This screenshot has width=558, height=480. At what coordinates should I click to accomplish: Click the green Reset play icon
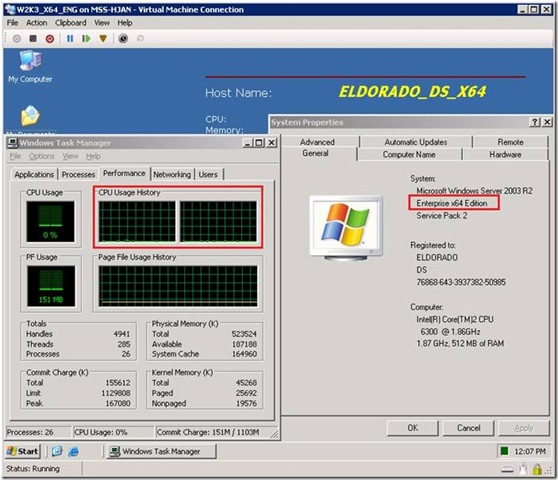pyautogui.click(x=86, y=38)
